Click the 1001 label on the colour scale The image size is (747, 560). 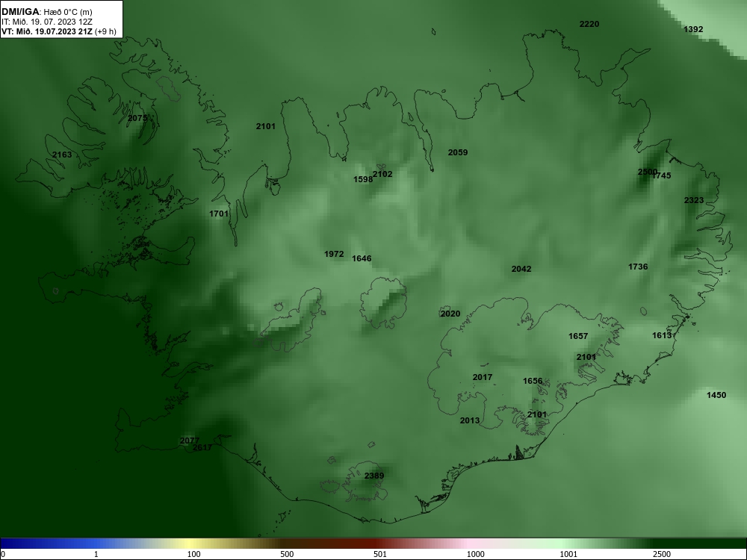coord(568,554)
